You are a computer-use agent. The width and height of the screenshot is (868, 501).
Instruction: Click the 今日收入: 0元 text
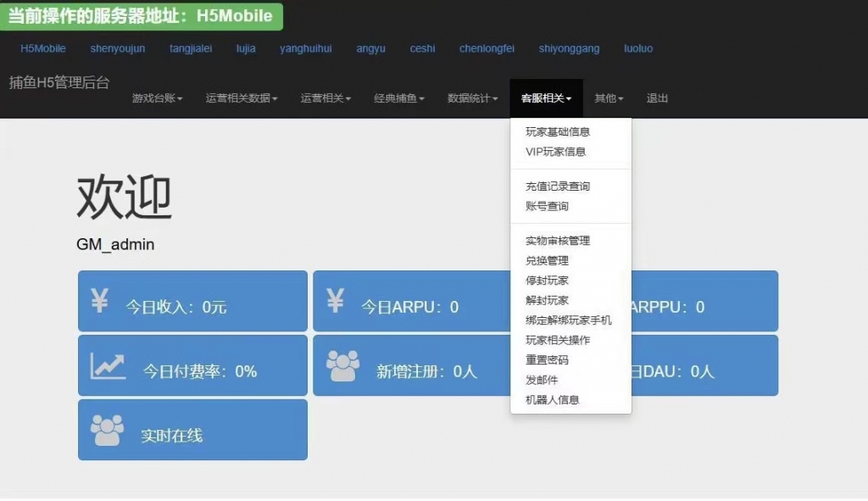(176, 307)
